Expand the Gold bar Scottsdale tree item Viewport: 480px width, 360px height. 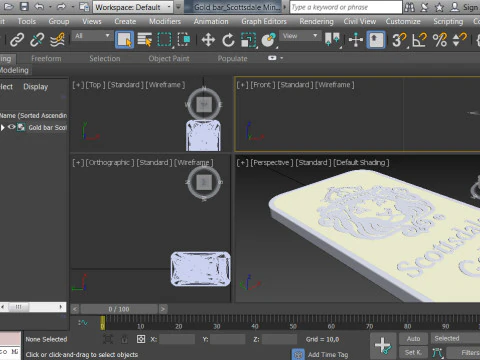(3, 127)
